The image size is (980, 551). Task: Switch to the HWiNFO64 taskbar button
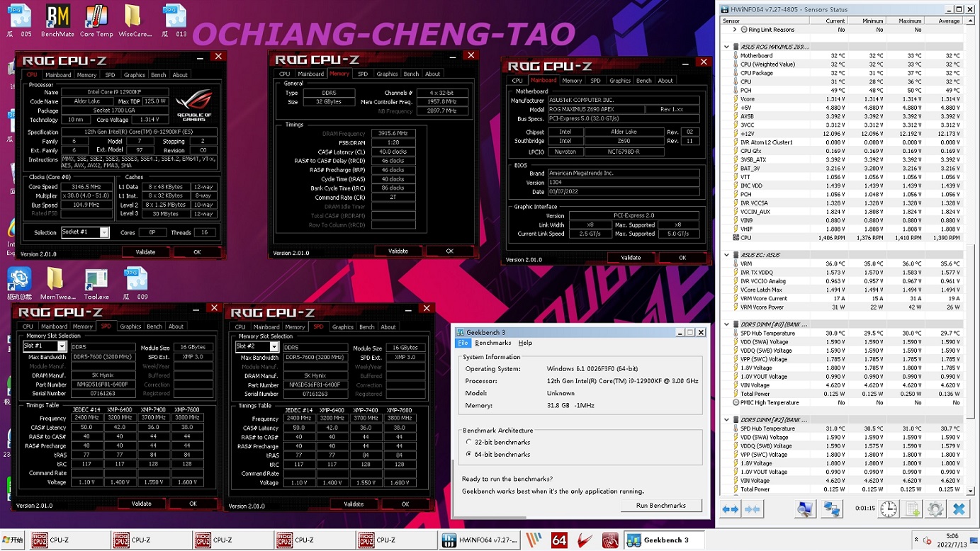480,540
